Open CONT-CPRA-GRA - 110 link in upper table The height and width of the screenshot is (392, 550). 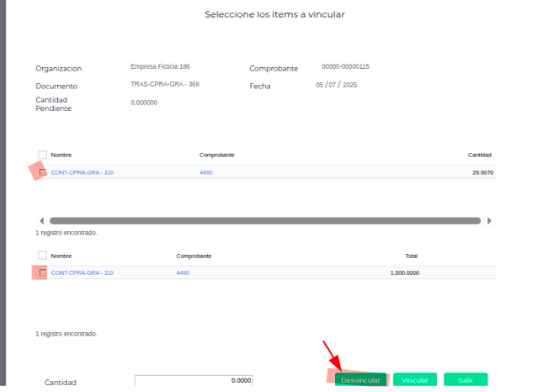[82, 172]
